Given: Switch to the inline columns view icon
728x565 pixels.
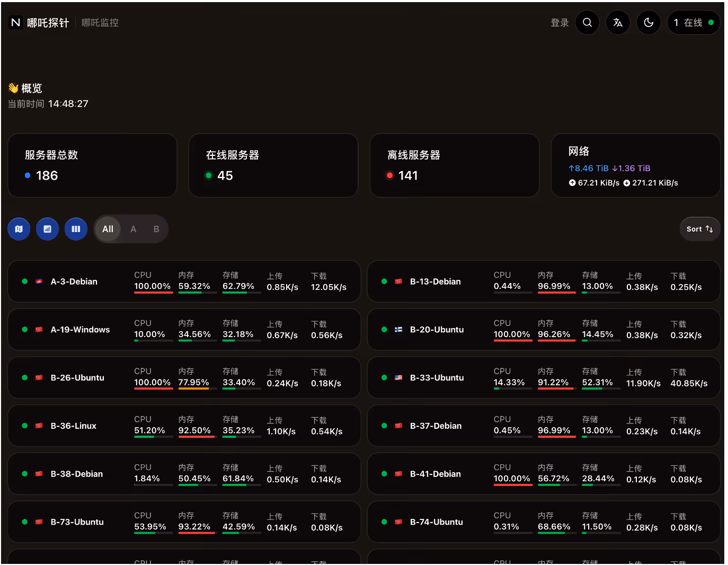Looking at the screenshot, I should pyautogui.click(x=76, y=229).
